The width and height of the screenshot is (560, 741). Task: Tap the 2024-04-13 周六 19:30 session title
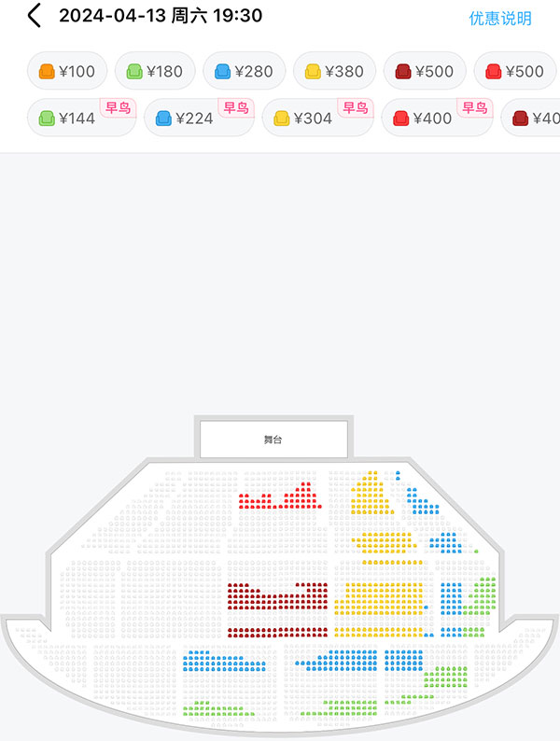coord(161,16)
